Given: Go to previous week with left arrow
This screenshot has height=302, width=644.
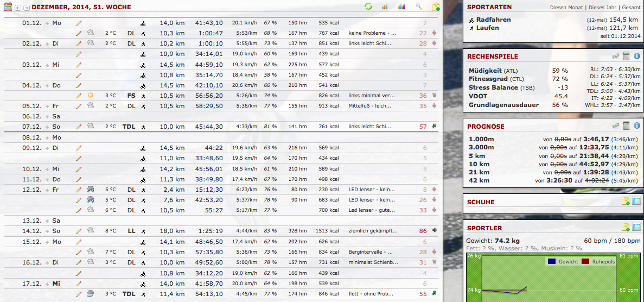Looking at the screenshot, I should click(18, 8).
